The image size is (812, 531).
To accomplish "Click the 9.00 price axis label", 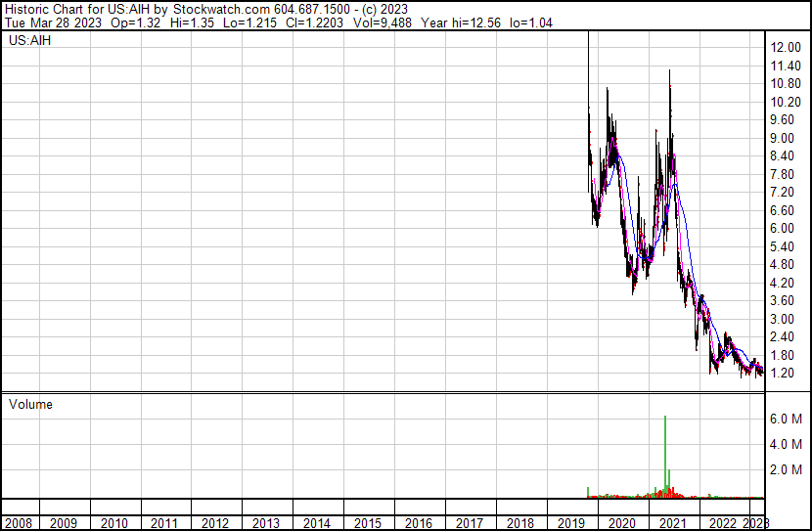I will point(783,138).
